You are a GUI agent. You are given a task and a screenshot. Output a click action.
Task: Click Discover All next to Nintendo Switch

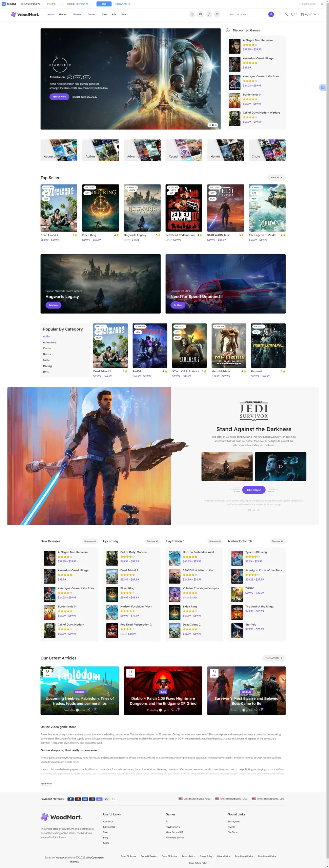(278, 541)
